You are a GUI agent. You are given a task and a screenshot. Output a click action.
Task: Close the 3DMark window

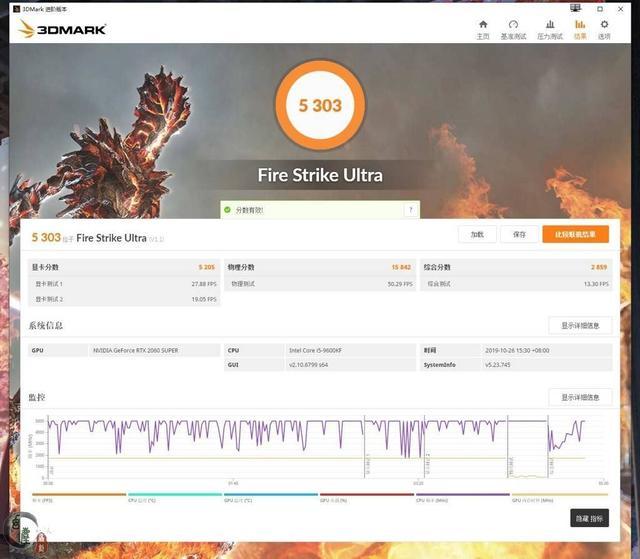(x=620, y=9)
